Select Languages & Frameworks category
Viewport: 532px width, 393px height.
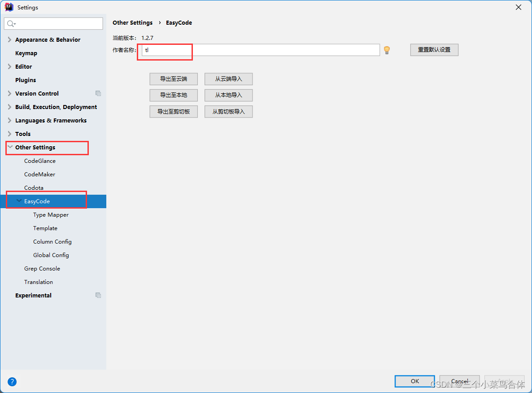(x=51, y=121)
